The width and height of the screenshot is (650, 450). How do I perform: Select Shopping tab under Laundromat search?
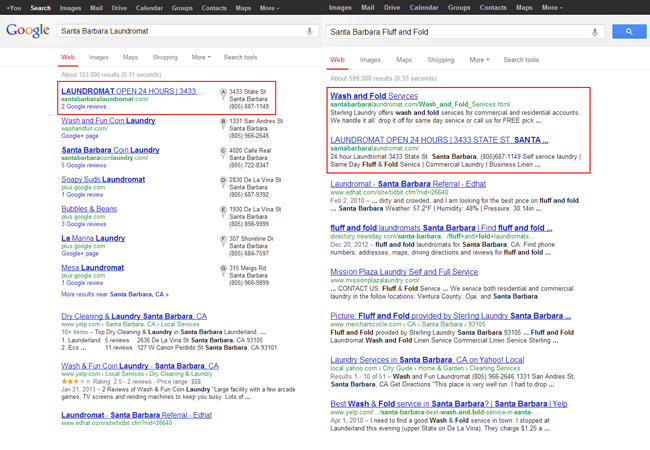[x=165, y=57]
